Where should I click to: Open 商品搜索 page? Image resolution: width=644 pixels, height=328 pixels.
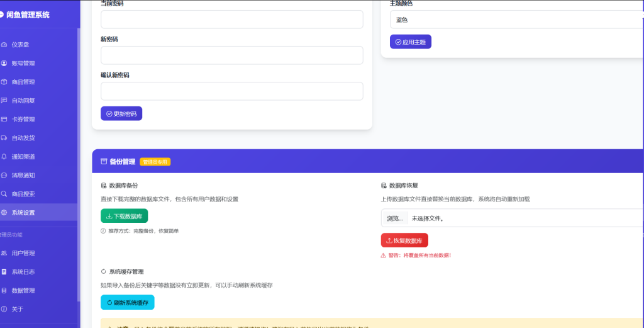pos(38,194)
